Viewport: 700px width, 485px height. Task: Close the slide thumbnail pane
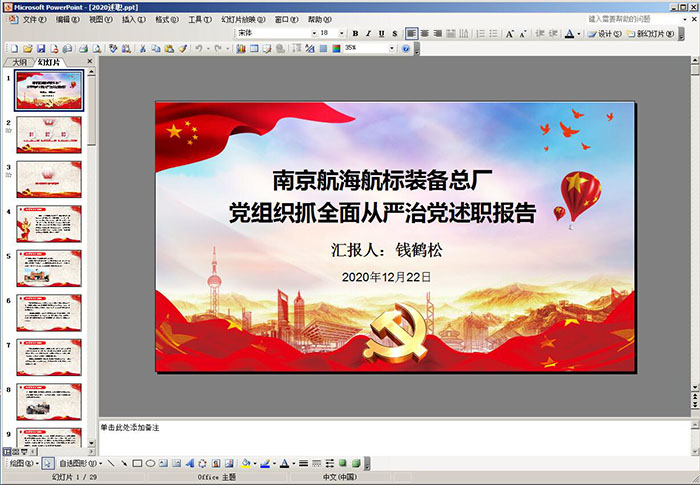click(90, 61)
